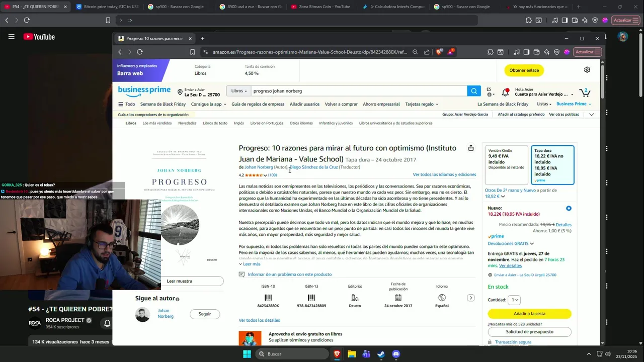
Task: Switch to Bitcoin price today browser tab
Action: pos(107,7)
